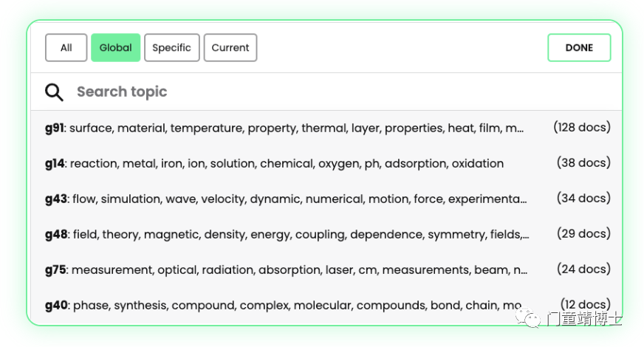Select the All filter
Viewport: 644px width, 347px height.
66,48
